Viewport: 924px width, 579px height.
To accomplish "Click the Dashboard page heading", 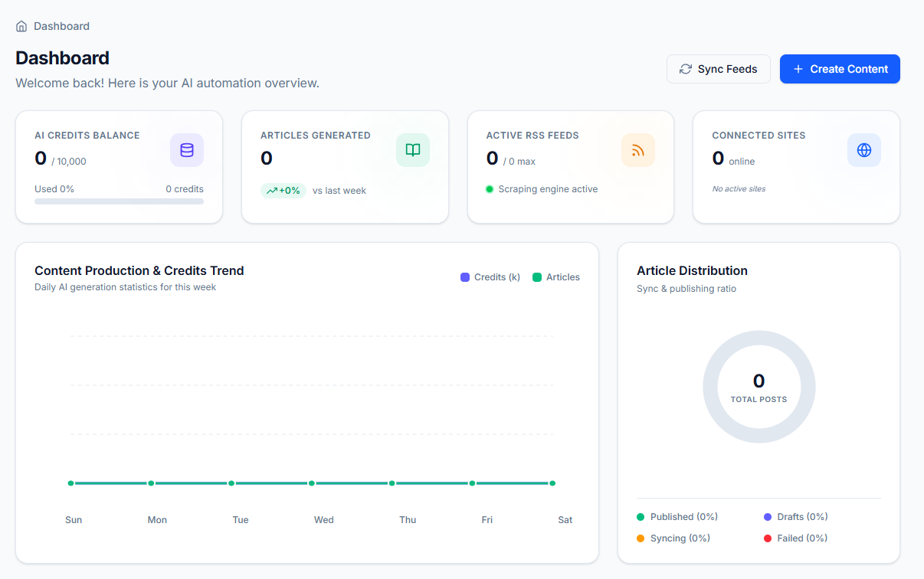I will click(x=62, y=58).
